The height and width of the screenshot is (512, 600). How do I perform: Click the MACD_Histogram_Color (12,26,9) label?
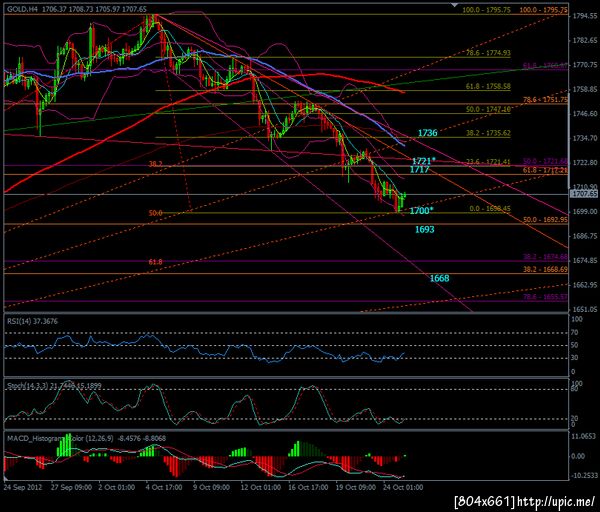[x=86, y=439]
